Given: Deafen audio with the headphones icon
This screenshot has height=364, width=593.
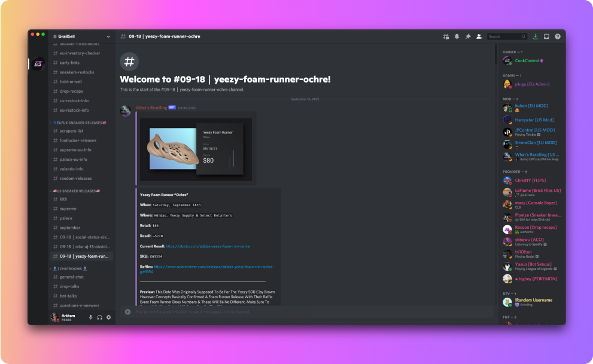Looking at the screenshot, I should coord(99,317).
